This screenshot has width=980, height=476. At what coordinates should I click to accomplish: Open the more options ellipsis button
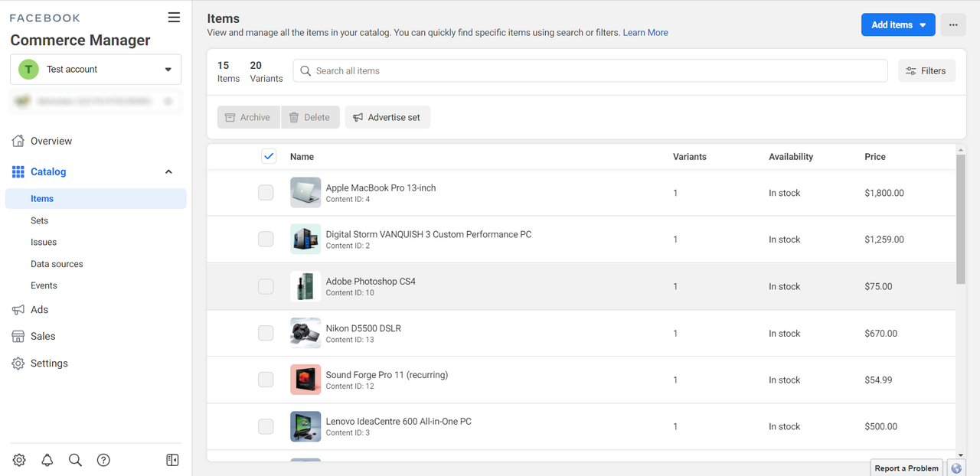point(953,24)
